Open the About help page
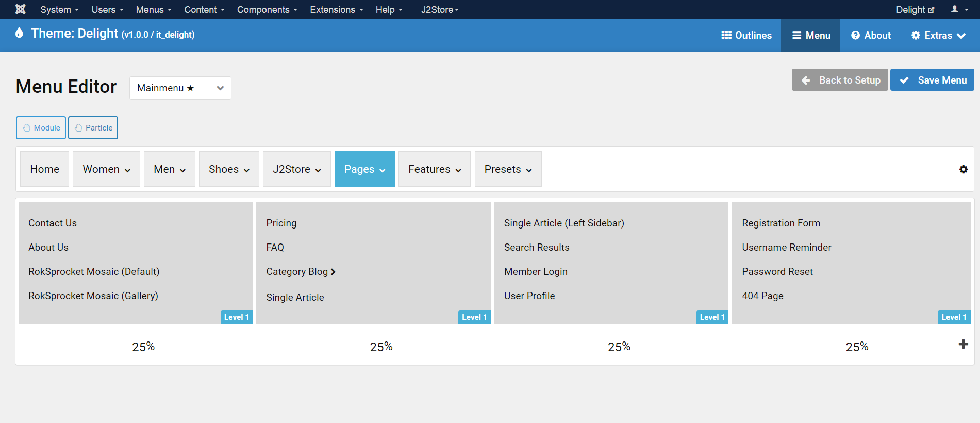Image resolution: width=980 pixels, height=423 pixels. click(x=871, y=35)
